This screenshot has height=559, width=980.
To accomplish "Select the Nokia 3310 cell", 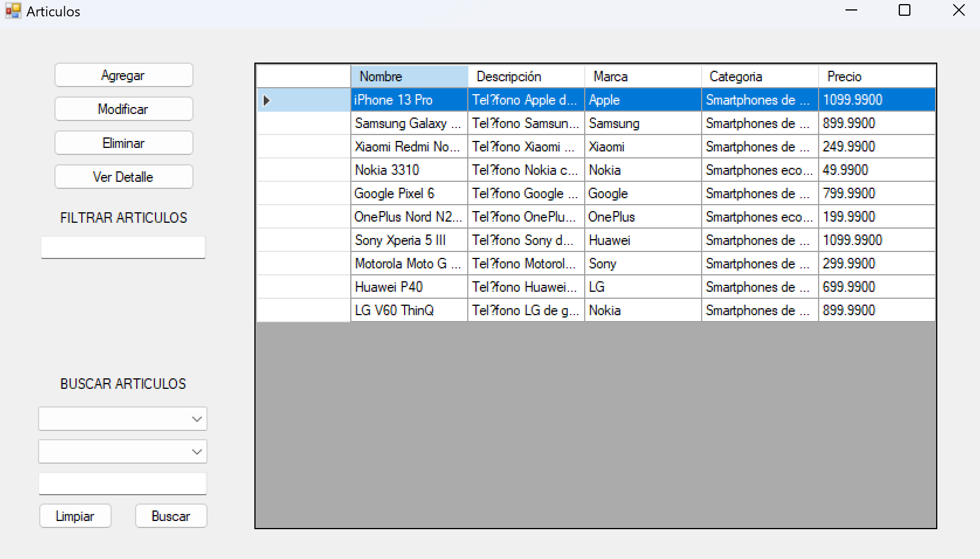I will tap(408, 170).
